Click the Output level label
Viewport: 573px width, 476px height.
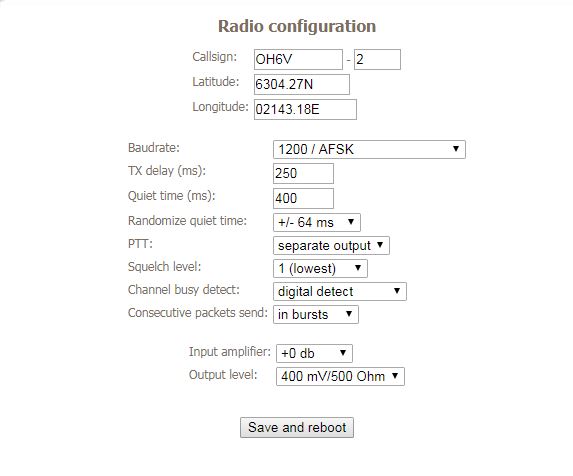point(223,375)
